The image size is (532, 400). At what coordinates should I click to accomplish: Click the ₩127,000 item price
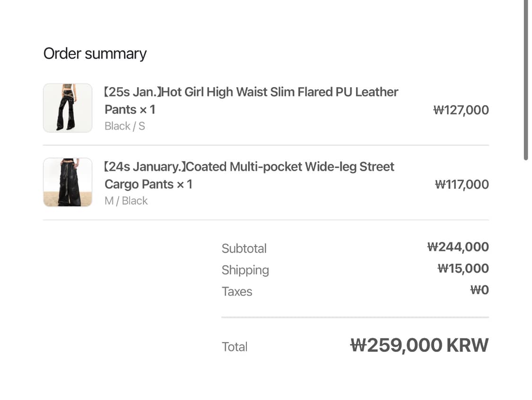coord(461,110)
